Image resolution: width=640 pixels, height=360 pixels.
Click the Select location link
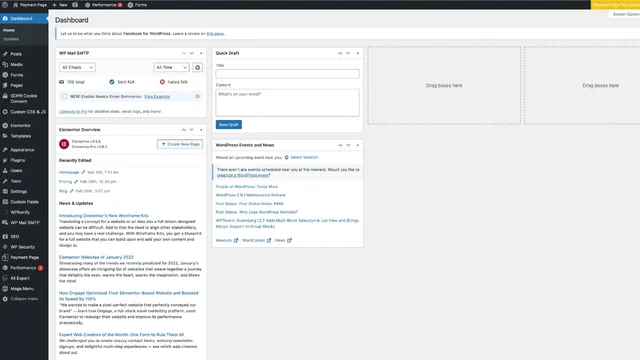tap(302, 157)
